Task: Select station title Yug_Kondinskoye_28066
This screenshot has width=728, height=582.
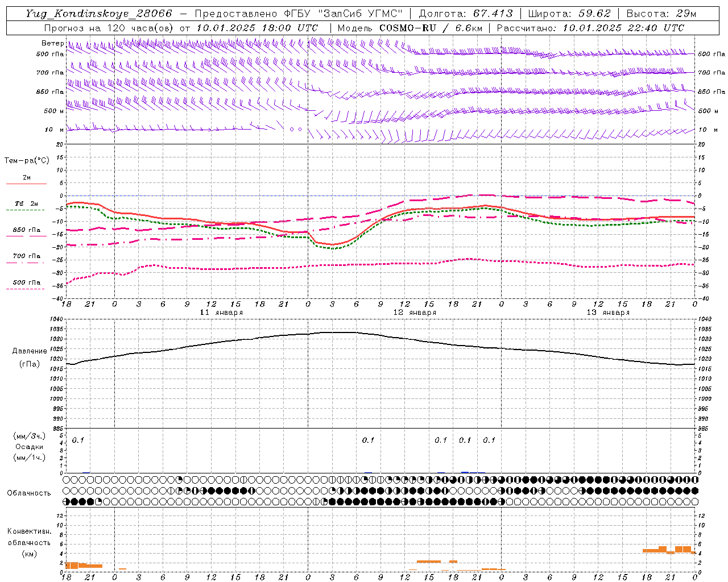Action: point(98,14)
